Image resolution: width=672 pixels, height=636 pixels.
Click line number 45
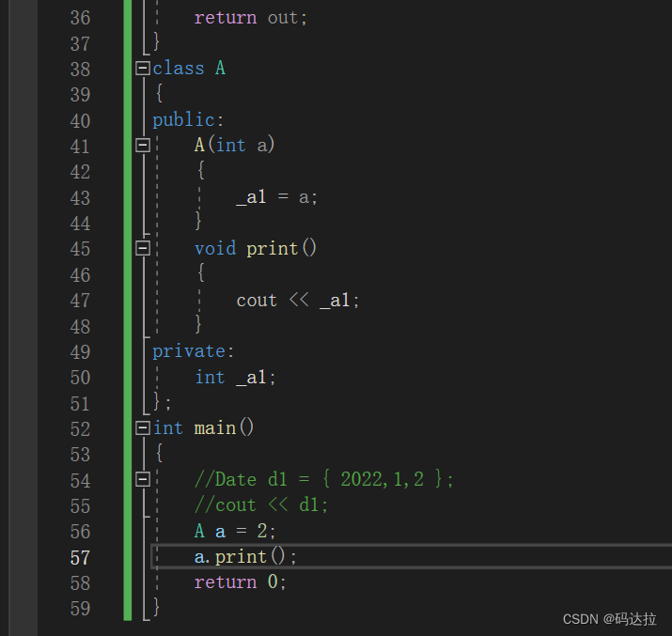pyautogui.click(x=80, y=249)
